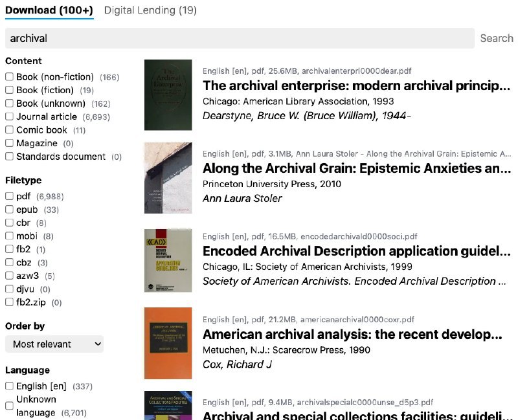Click the search field containing archival
This screenshot has height=420, width=518.
[x=240, y=38]
